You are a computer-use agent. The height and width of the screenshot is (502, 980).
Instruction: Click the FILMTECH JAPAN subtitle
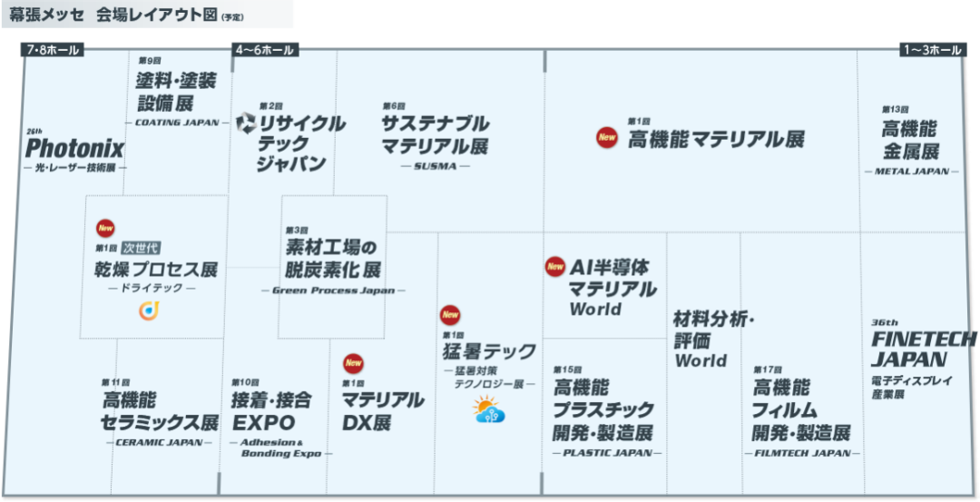(x=802, y=453)
